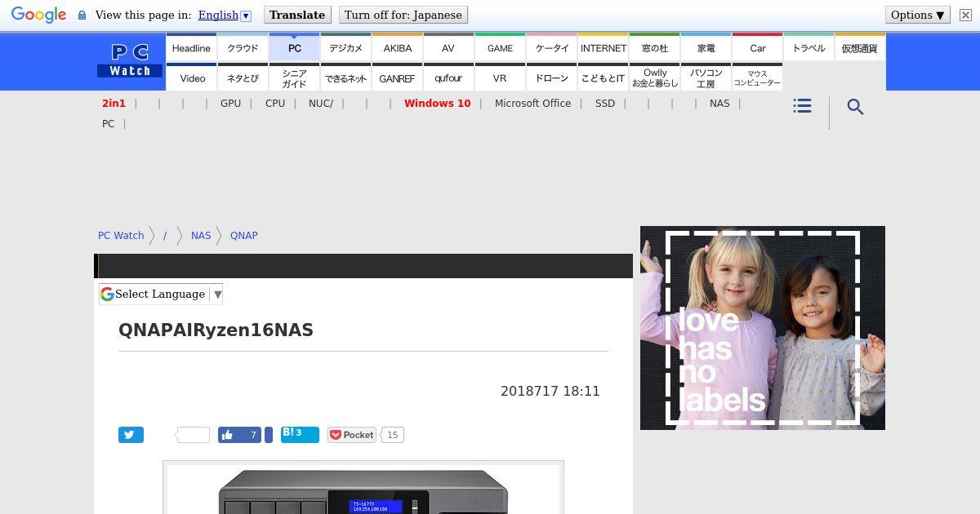This screenshot has height=514, width=980.
Task: Open the VR tab
Action: click(500, 78)
